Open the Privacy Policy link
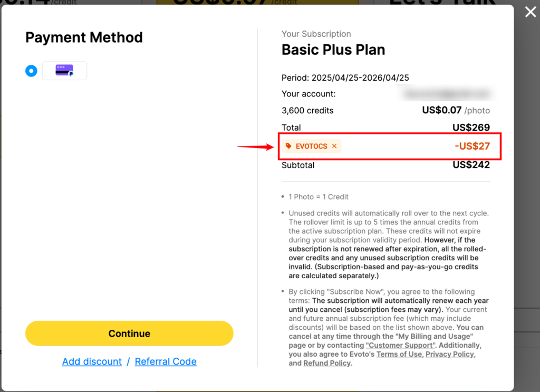 [450, 354]
